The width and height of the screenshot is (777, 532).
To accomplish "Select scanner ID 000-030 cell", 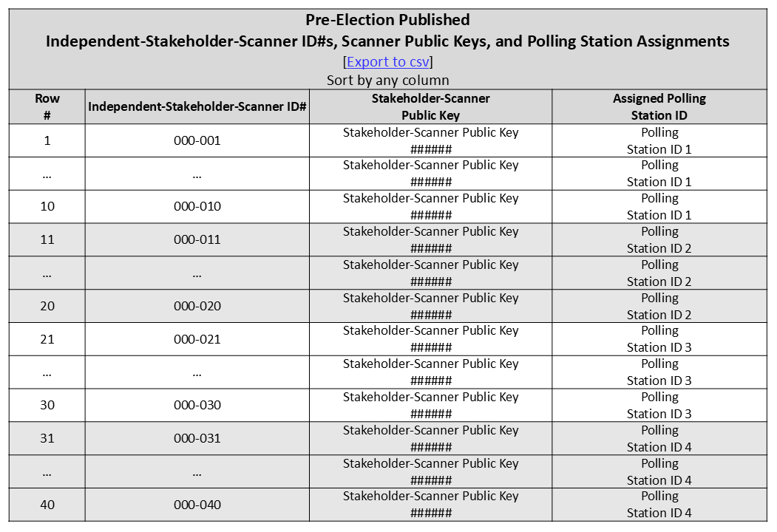I will [197, 405].
